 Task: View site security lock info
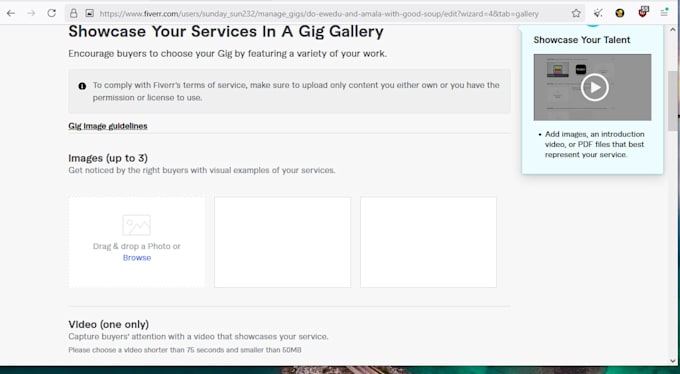click(x=74, y=13)
